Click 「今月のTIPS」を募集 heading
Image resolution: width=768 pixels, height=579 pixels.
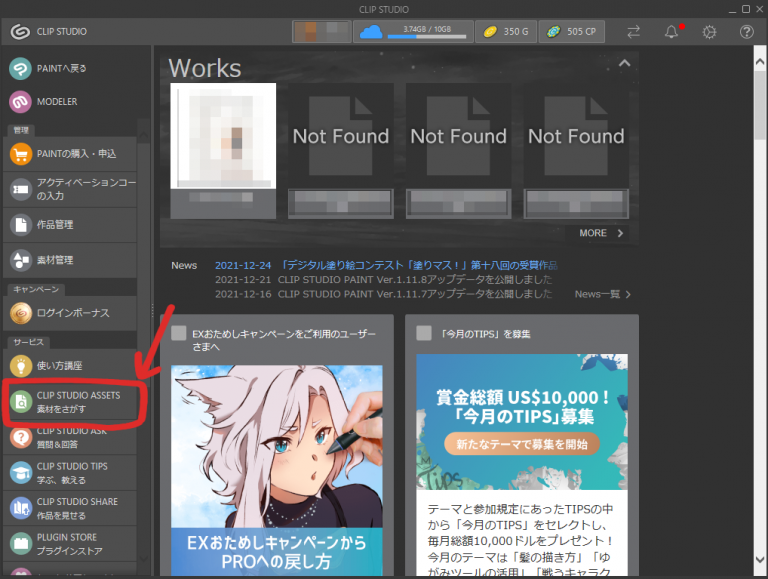(x=485, y=334)
